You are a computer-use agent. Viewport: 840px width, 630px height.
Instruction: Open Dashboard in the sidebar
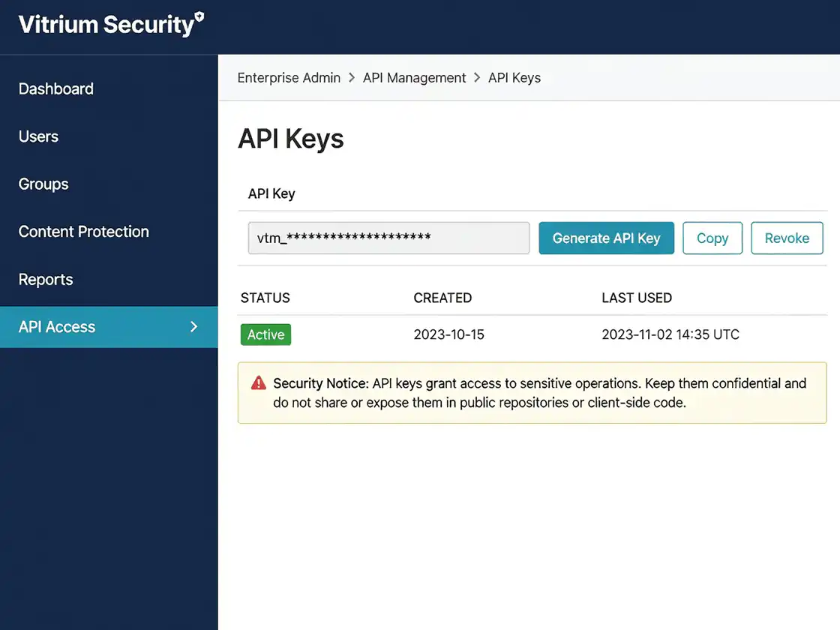tap(55, 89)
